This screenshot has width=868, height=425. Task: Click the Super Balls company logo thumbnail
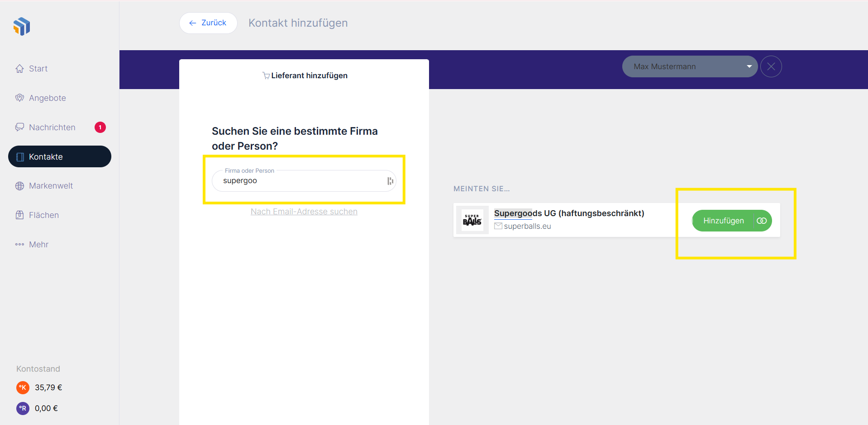[472, 220]
